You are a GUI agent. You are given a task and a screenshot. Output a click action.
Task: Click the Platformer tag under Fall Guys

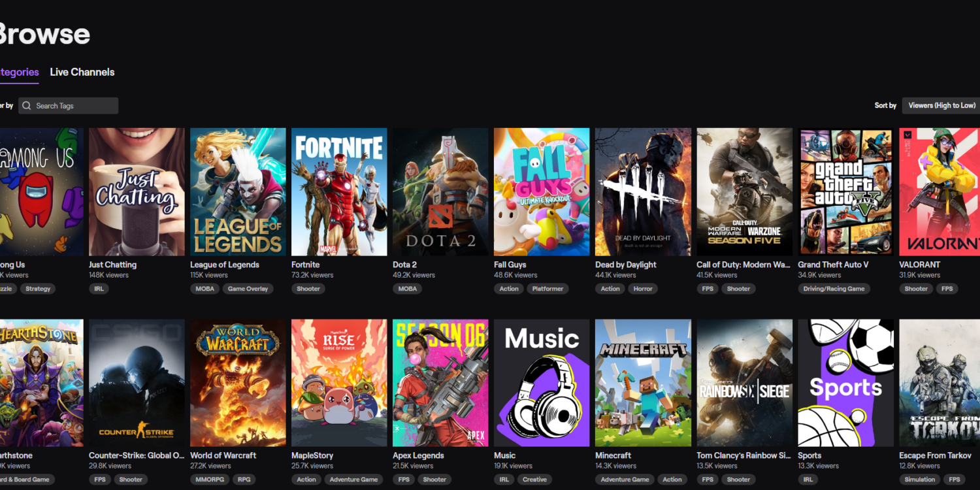[x=547, y=289]
